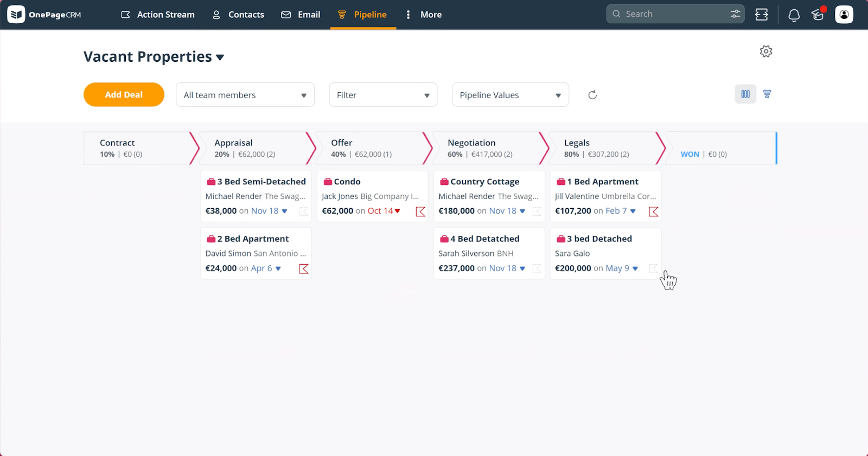Open the user profile avatar

click(x=844, y=15)
